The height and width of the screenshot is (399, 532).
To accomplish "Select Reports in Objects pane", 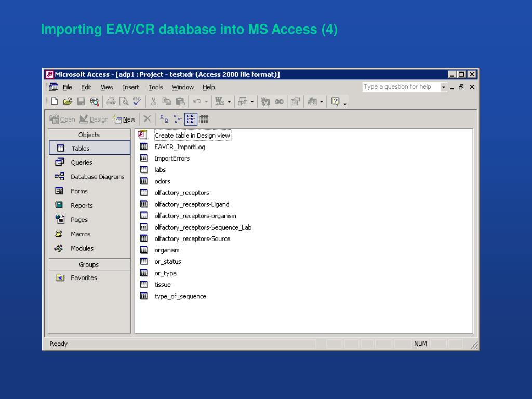I will click(x=74, y=205).
